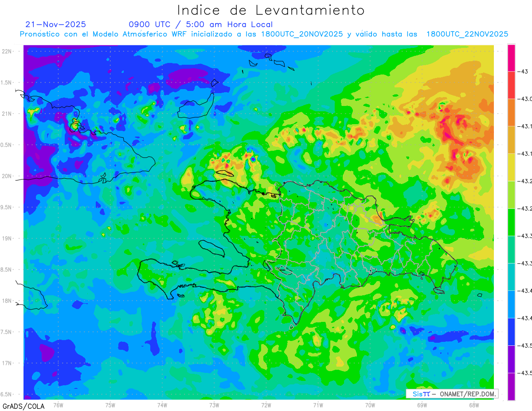Click the '76W' longitude label
This screenshot has height=411, width=532.
tap(58, 405)
